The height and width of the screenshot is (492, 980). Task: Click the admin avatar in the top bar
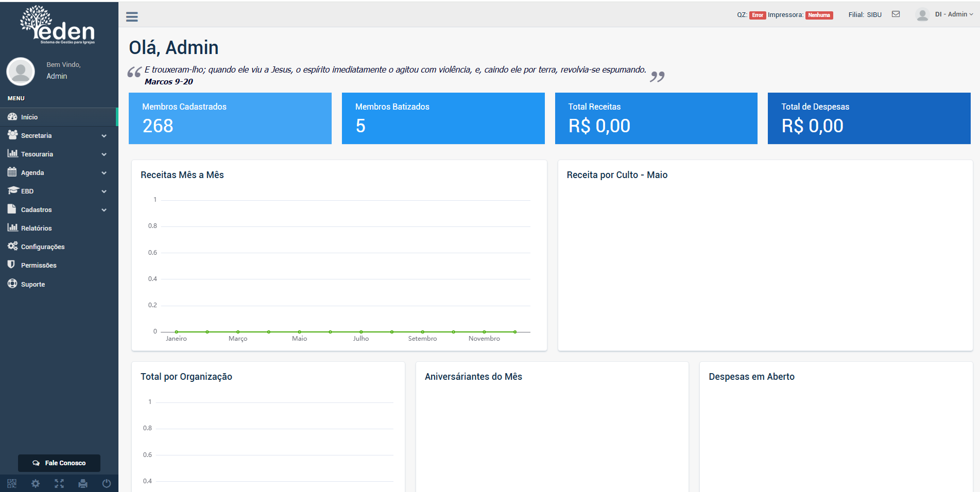click(x=922, y=15)
